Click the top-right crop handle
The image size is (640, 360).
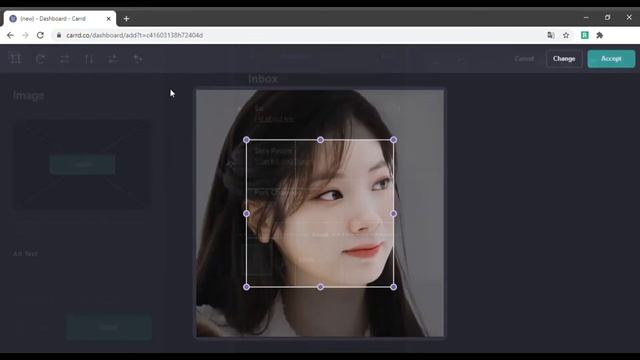pos(393,140)
